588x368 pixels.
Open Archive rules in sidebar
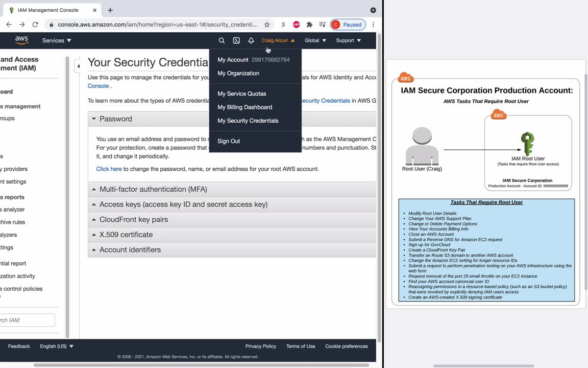(x=13, y=222)
